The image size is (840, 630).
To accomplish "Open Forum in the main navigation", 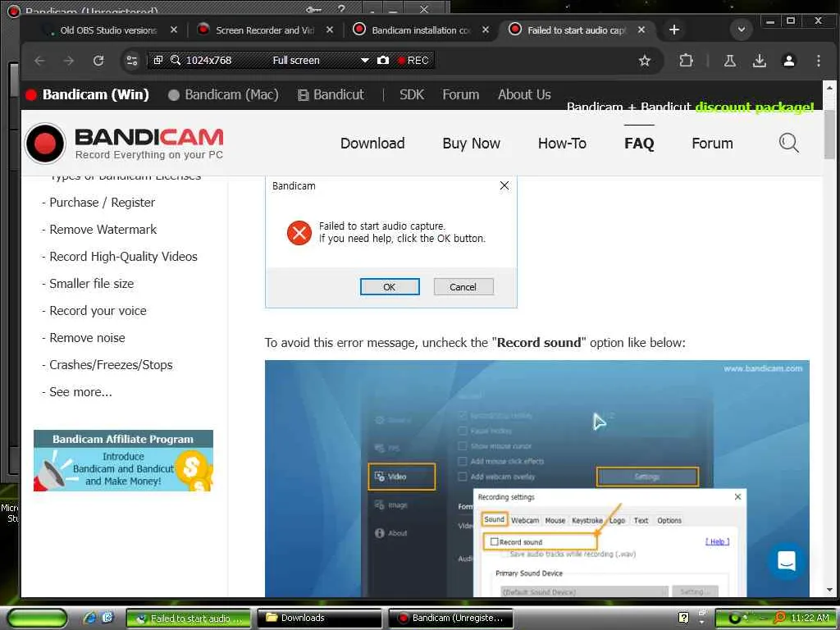I will (712, 144).
